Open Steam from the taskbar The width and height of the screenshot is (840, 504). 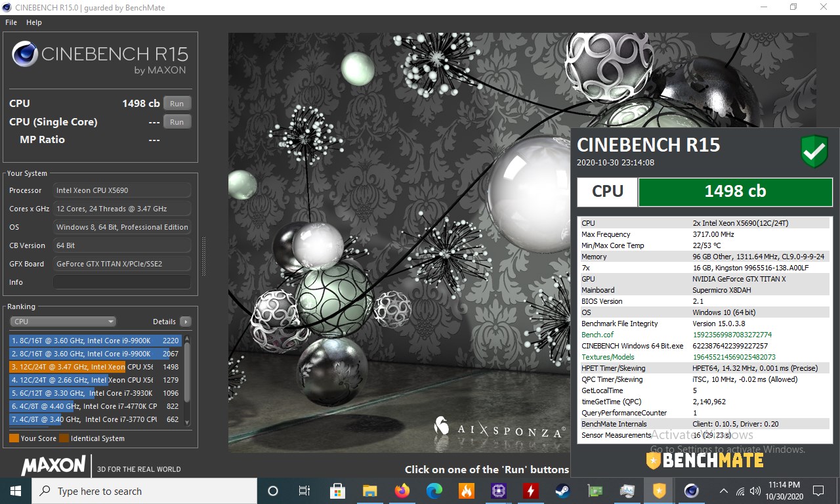(563, 491)
